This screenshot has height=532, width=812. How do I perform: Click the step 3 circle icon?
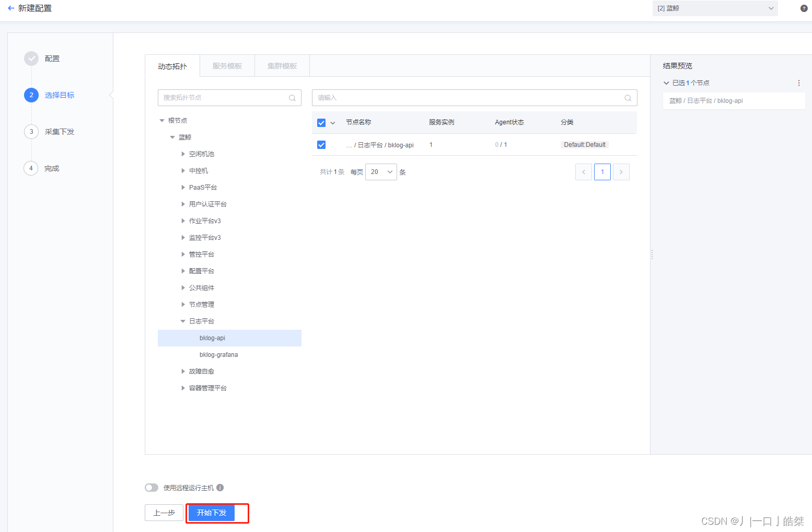point(31,132)
